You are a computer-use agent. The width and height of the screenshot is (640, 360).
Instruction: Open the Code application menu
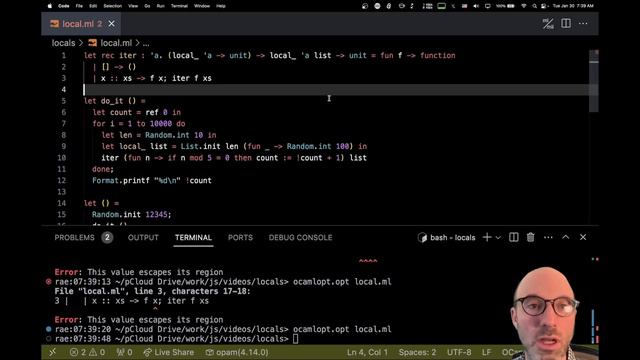[x=64, y=6]
